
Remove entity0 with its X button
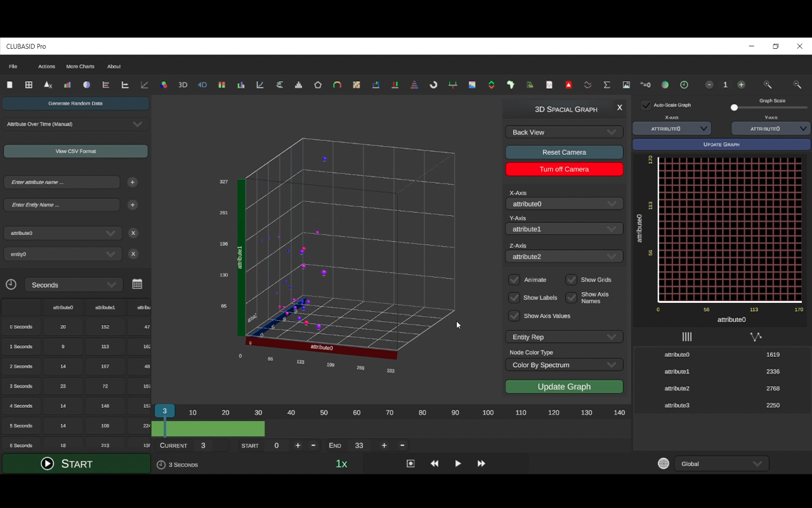(133, 254)
